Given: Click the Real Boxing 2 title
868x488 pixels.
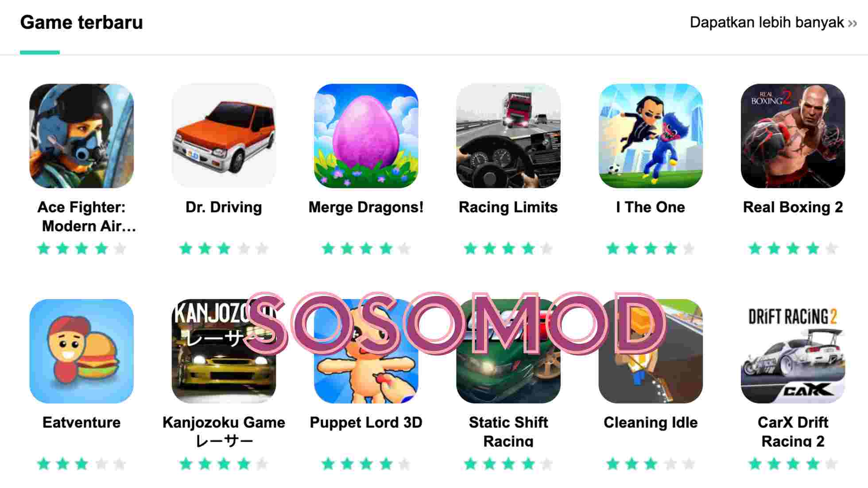Looking at the screenshot, I should tap(793, 207).
